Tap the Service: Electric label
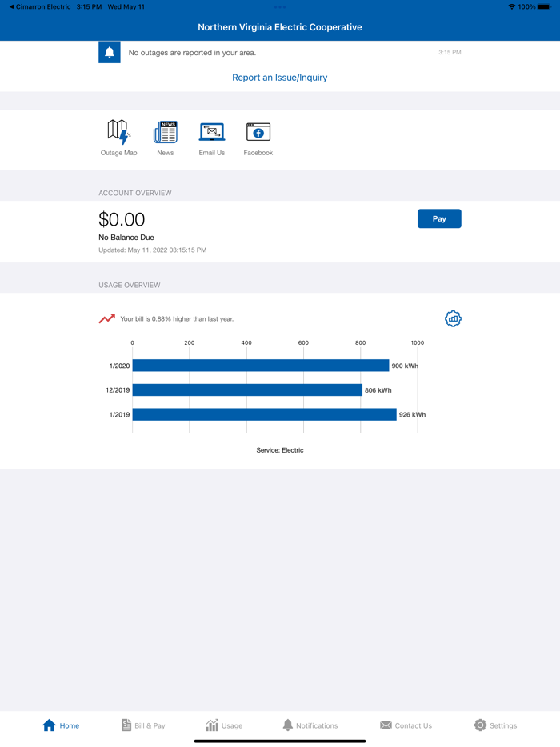 [280, 450]
